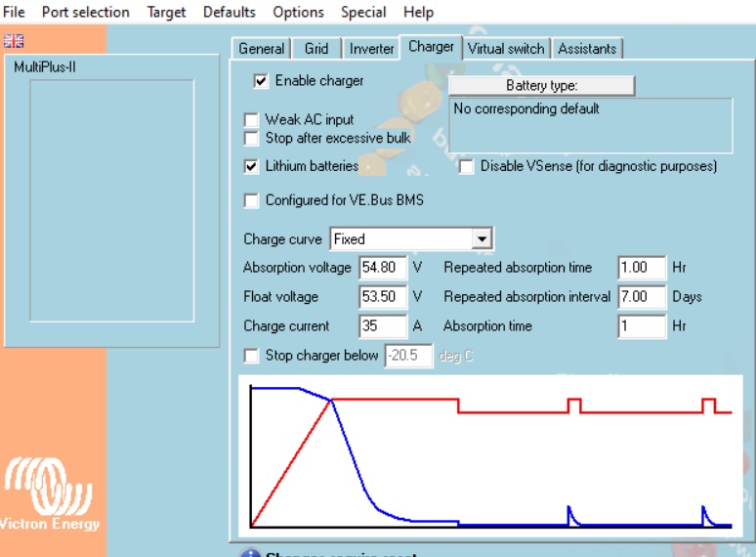Uncheck the Lithium batteries checkbox
756x557 pixels.
tap(251, 167)
